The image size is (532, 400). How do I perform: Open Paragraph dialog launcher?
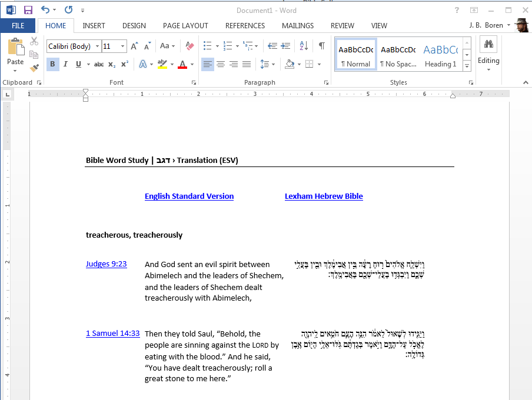tap(326, 82)
